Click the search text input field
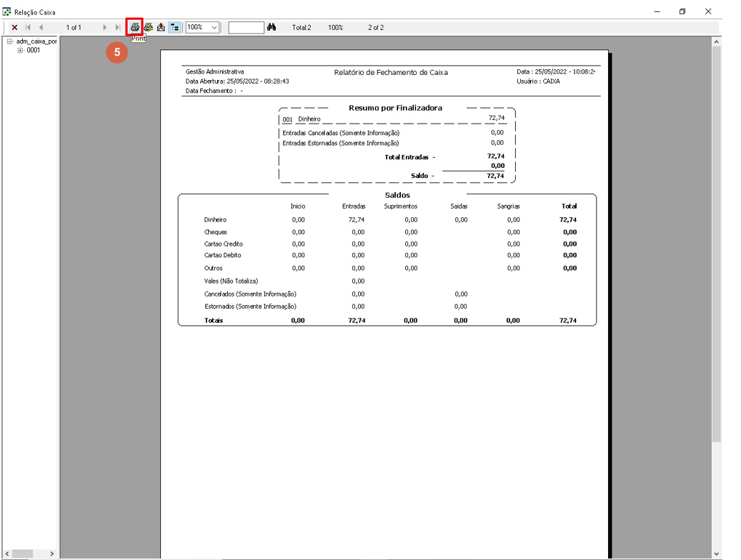Screen dimensions: 741x560 [x=246, y=27]
